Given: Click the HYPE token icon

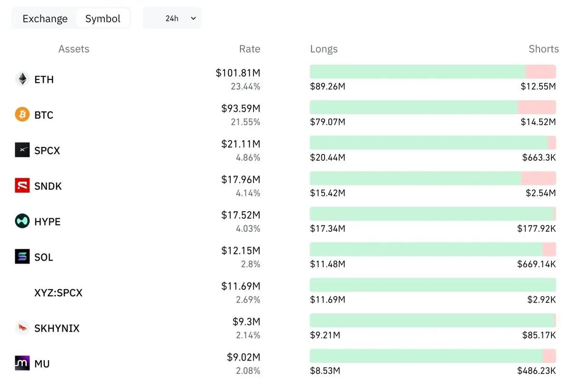Looking at the screenshot, I should 22,221.
